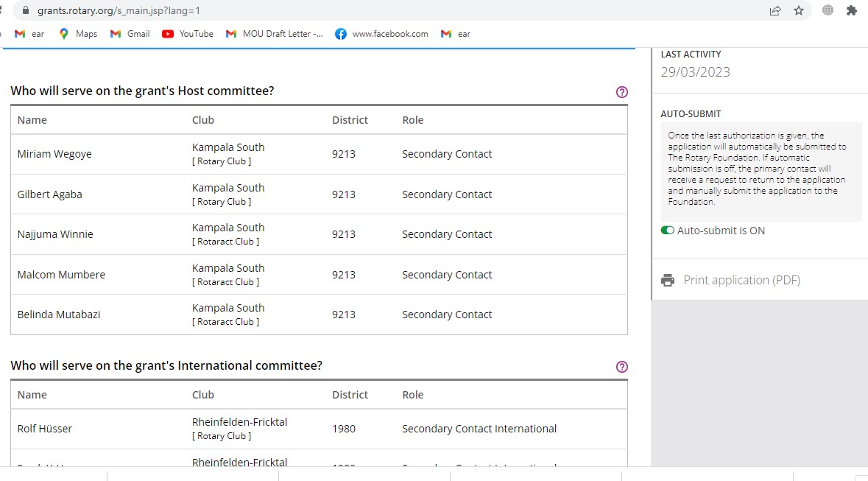
Task: Click Secondary Contact in Belinda Mutabazi row
Action: point(447,315)
